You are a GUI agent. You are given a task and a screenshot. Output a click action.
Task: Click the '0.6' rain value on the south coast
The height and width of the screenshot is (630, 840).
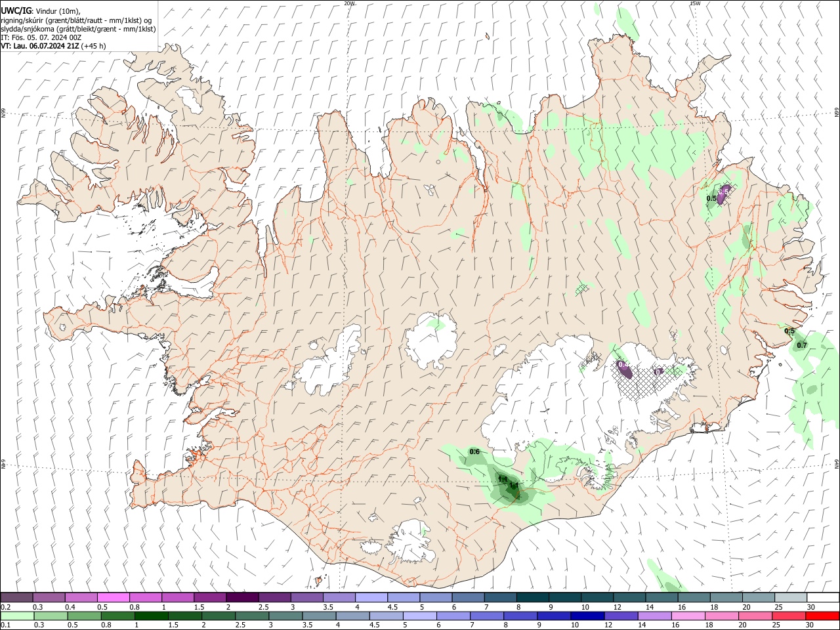click(474, 451)
